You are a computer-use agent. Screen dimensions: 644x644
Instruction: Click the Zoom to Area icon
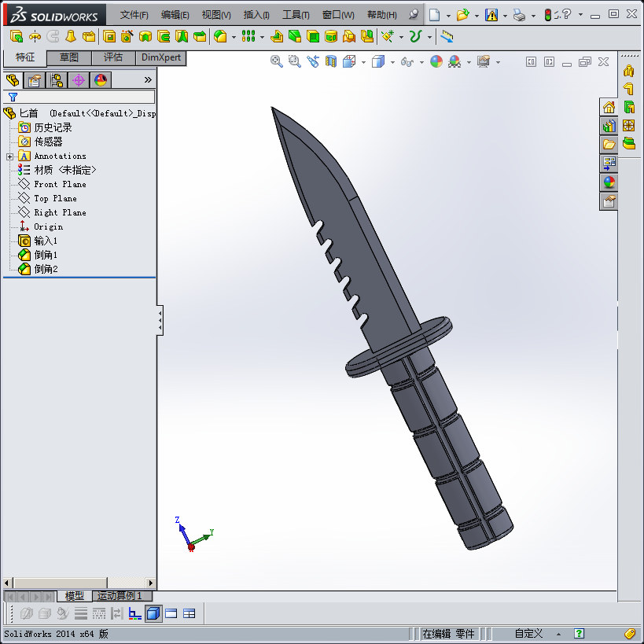(x=295, y=61)
